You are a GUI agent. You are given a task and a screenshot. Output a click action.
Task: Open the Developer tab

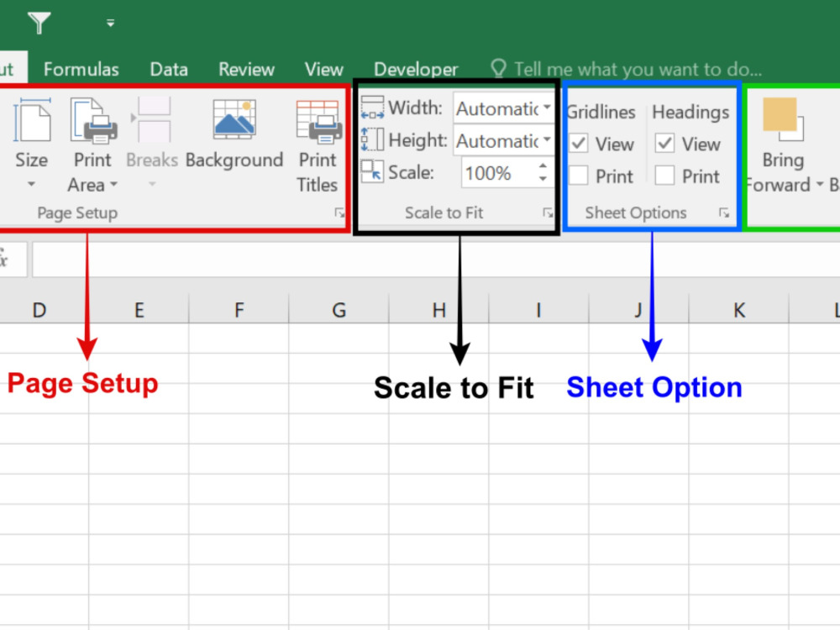coord(416,69)
